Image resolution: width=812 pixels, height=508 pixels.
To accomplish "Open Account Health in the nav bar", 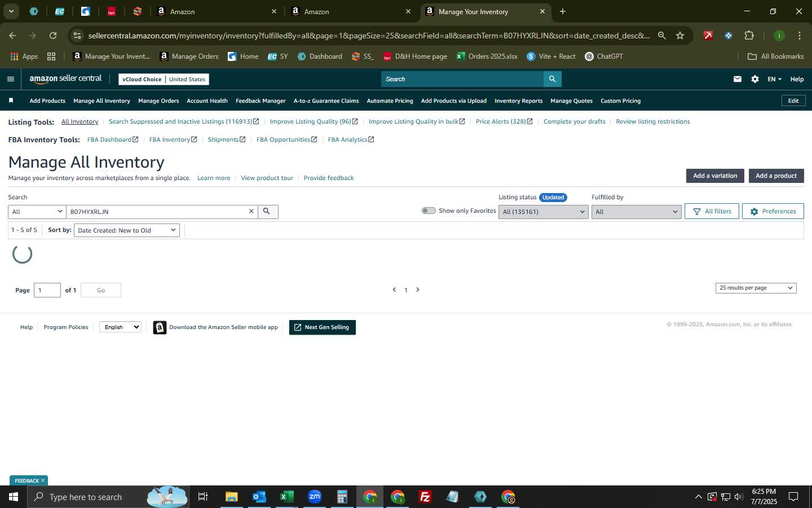I will pos(207,100).
